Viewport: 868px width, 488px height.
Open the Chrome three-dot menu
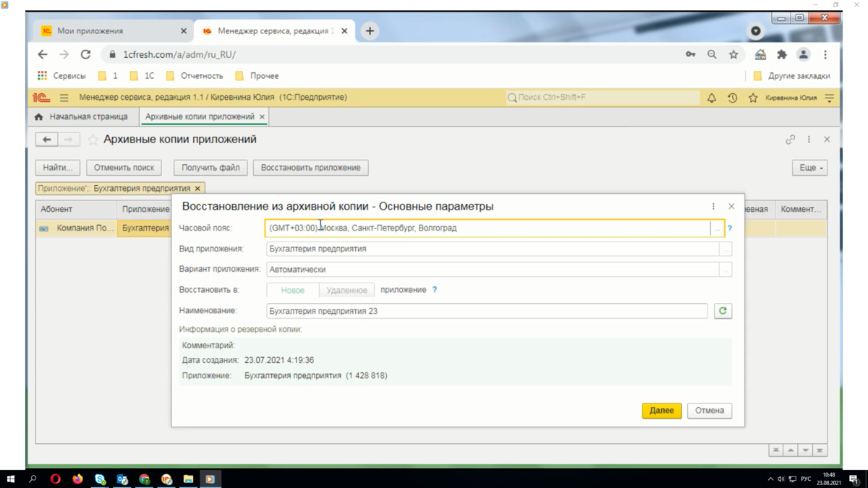tap(825, 54)
